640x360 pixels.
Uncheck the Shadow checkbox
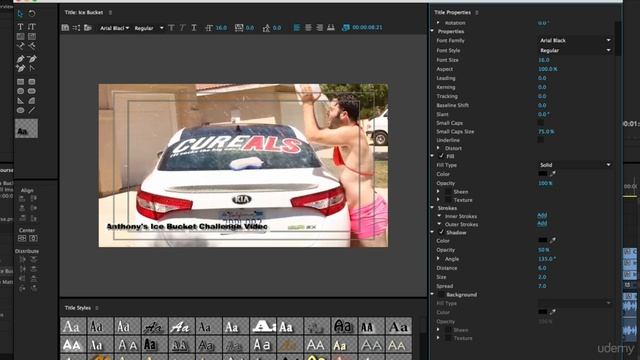coord(441,232)
